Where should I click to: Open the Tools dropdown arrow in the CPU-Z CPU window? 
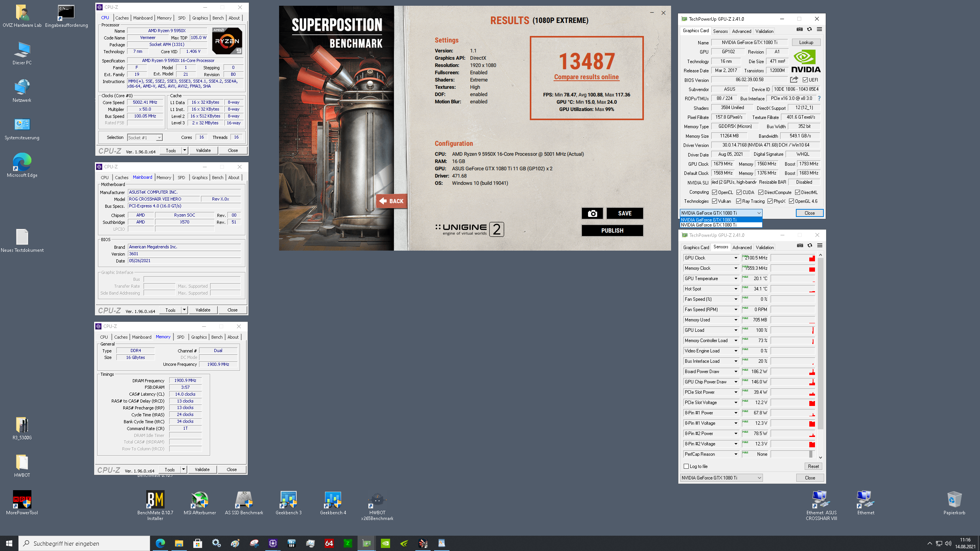(x=185, y=150)
